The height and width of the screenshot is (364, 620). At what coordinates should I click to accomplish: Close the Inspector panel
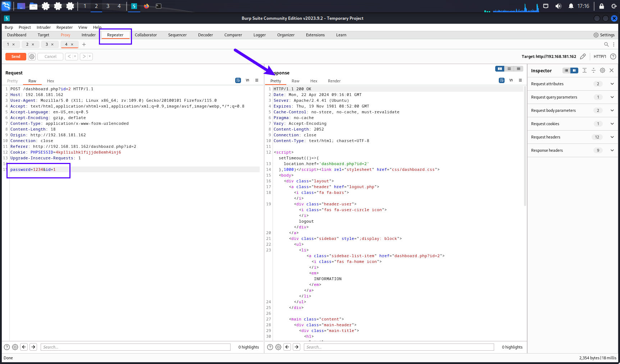coord(611,70)
